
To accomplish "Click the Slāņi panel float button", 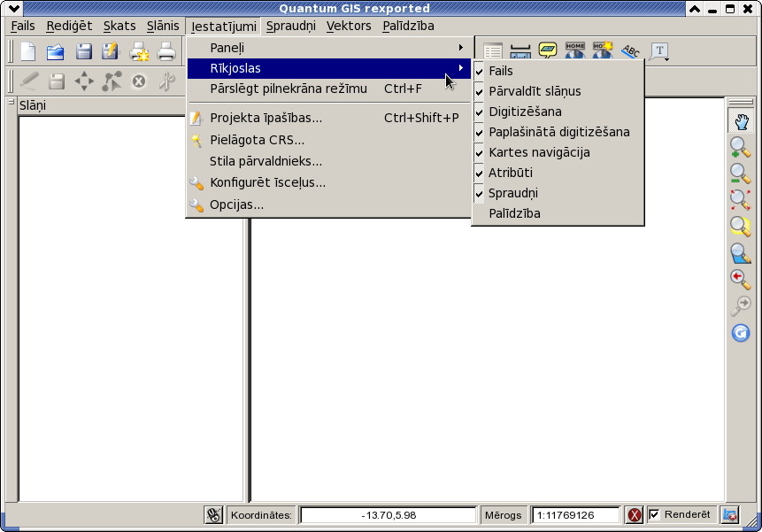I will (11, 102).
